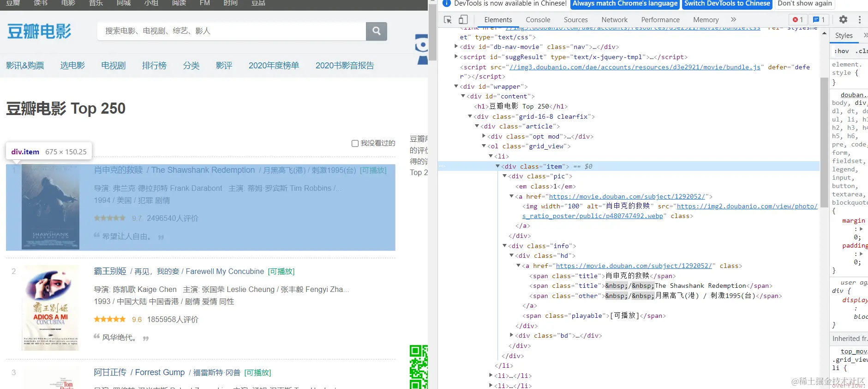Collapse the grid-16-8 clearfix div node
Screen dimensions: 868x389
click(470, 116)
